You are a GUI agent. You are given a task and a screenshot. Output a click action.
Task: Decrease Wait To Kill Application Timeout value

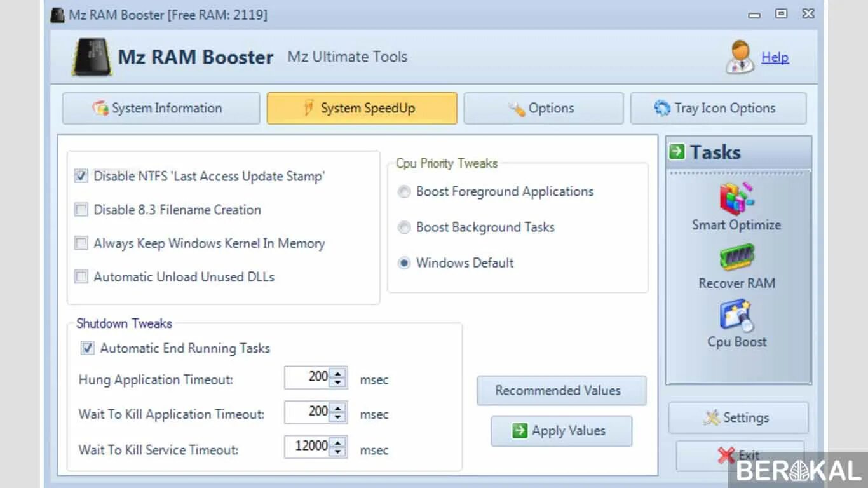pyautogui.click(x=338, y=417)
